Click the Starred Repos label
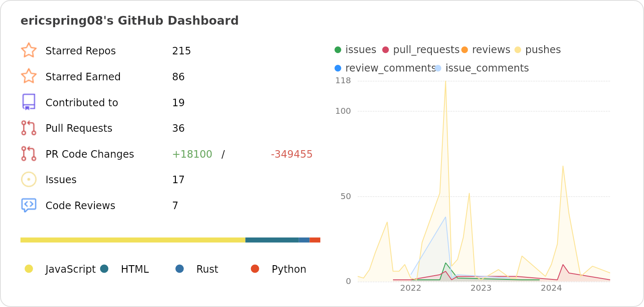 tap(81, 51)
